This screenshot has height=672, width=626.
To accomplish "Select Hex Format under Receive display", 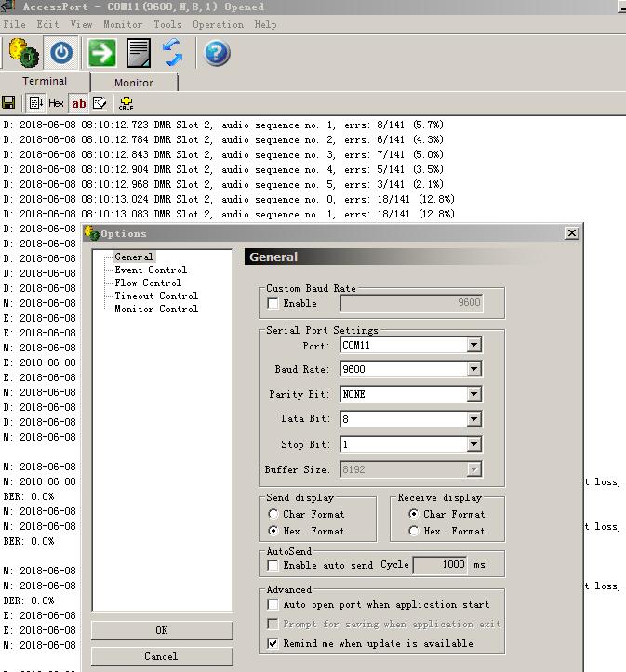I will click(414, 531).
